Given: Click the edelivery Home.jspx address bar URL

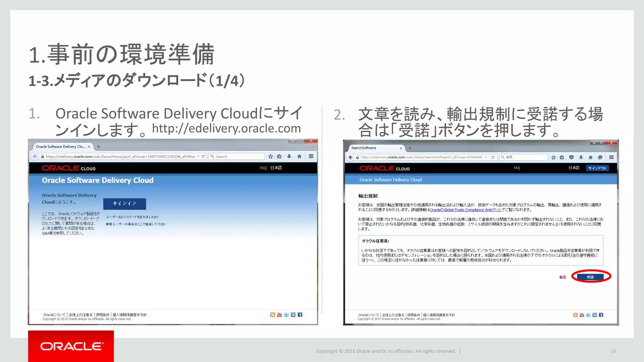Looking at the screenshot, I should pos(120,156).
